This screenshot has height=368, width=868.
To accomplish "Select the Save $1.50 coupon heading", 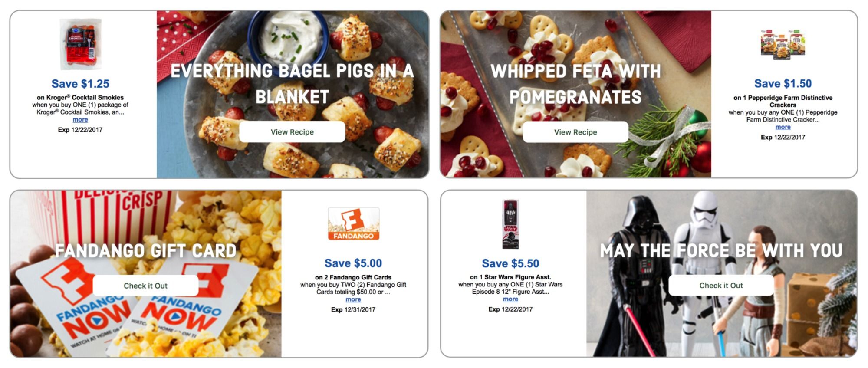I will [x=783, y=83].
